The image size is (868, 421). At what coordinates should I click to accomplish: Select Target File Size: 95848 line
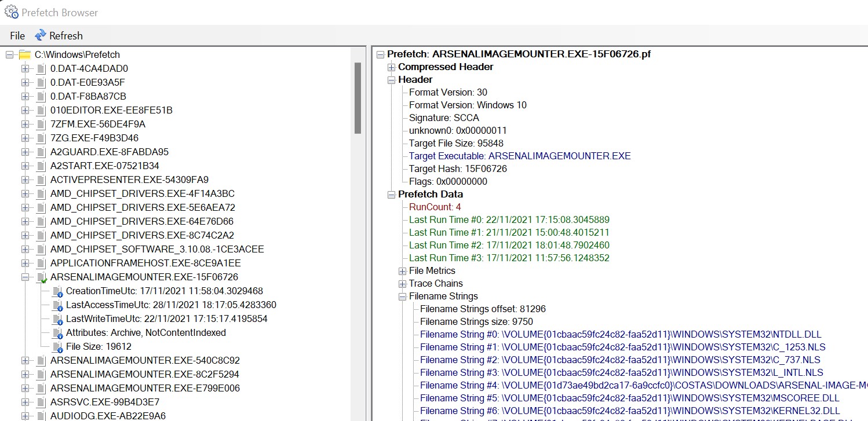[456, 143]
